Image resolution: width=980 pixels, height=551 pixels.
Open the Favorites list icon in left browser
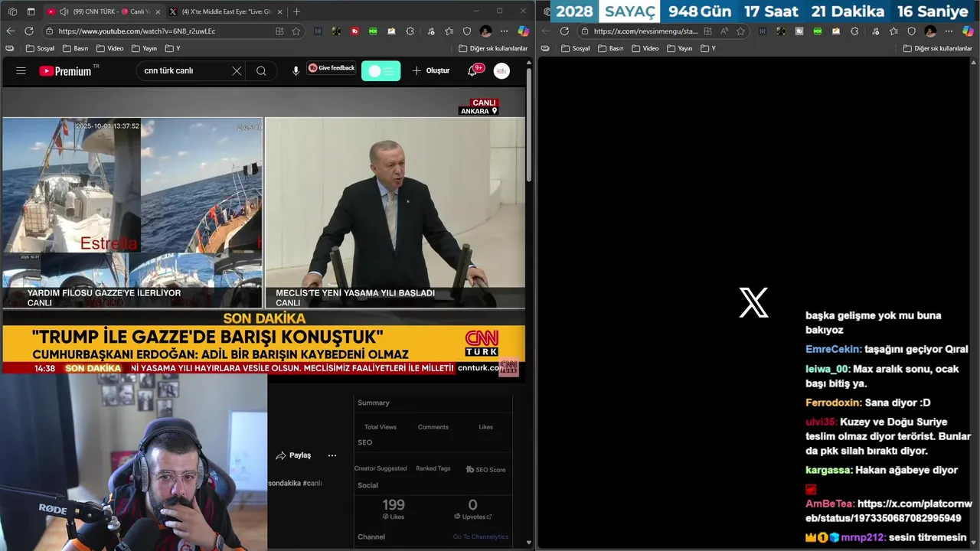[449, 31]
